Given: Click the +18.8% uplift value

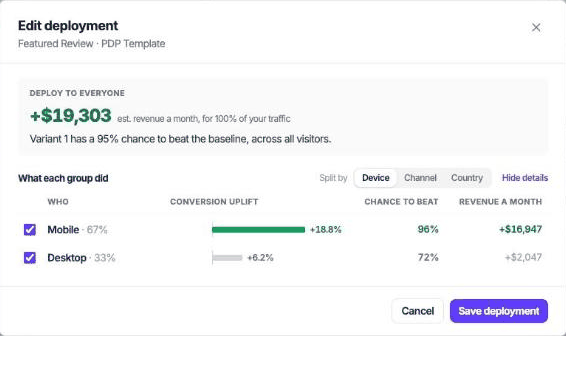Looking at the screenshot, I should tap(326, 230).
